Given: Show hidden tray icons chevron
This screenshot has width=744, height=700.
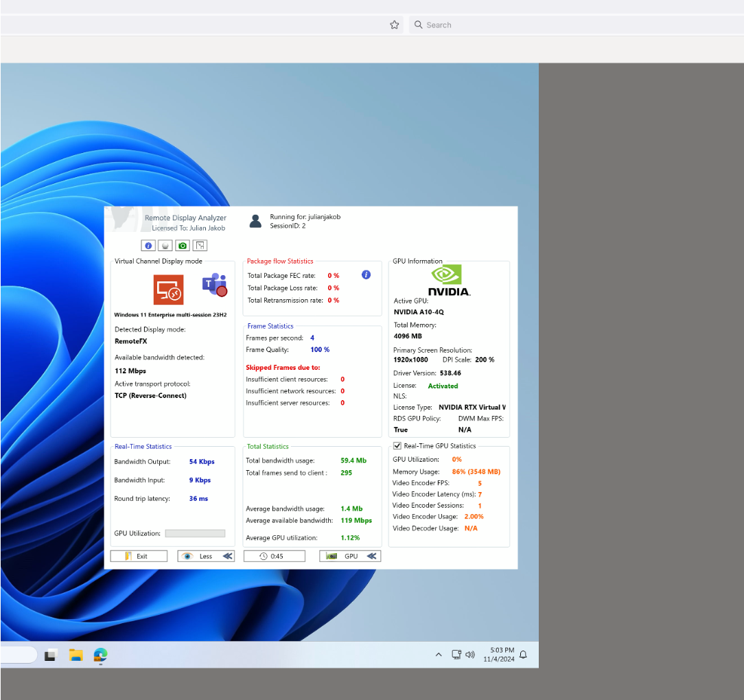Looking at the screenshot, I should coord(439,655).
